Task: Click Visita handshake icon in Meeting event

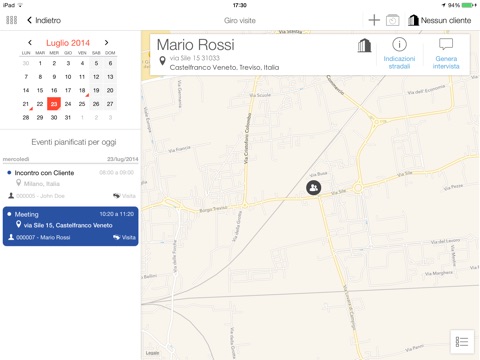Action: tap(116, 237)
